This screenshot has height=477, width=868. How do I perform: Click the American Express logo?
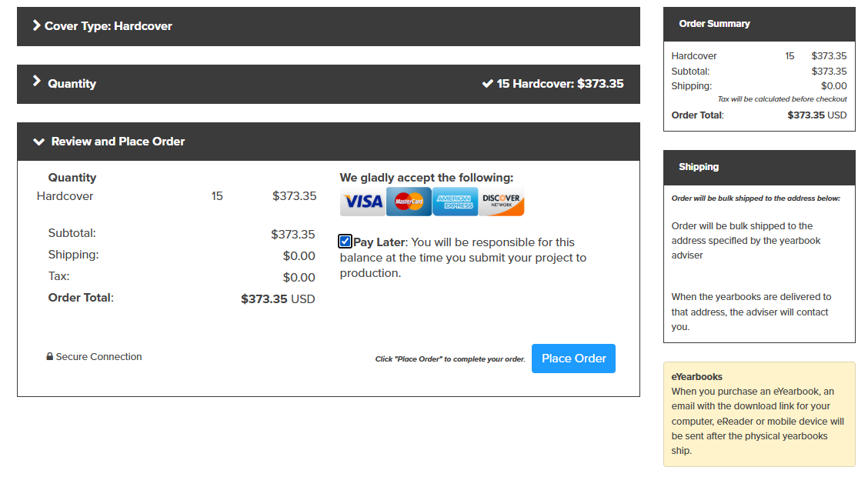click(455, 202)
